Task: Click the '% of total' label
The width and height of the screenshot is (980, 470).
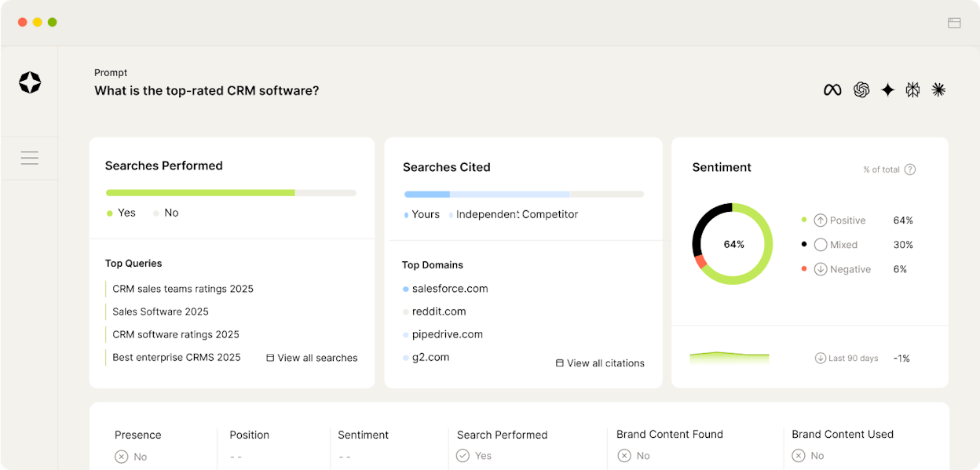Action: [x=881, y=169]
